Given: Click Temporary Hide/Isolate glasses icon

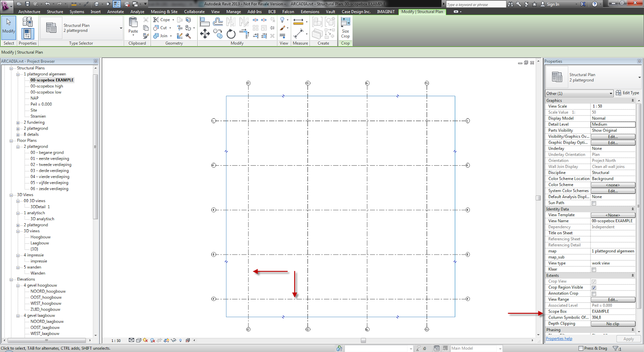Looking at the screenshot, I should [x=173, y=340].
